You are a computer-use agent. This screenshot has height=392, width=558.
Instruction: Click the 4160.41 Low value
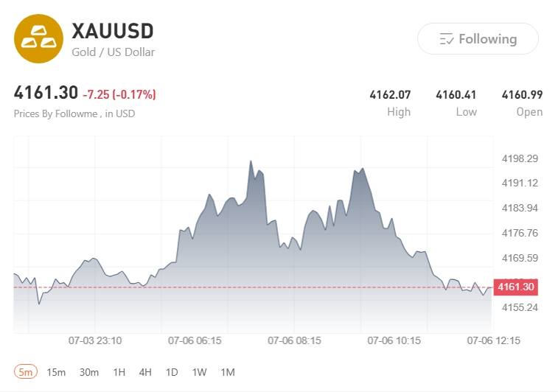(456, 94)
